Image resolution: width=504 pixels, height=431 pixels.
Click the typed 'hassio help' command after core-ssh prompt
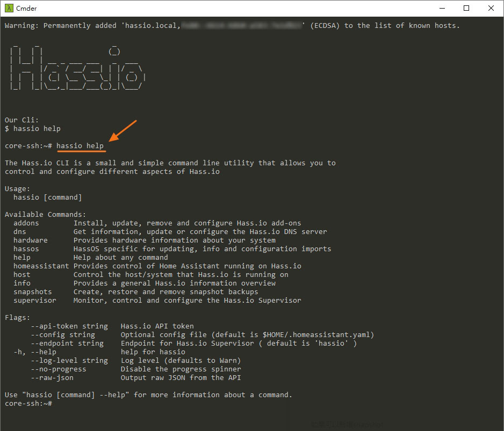(80, 146)
